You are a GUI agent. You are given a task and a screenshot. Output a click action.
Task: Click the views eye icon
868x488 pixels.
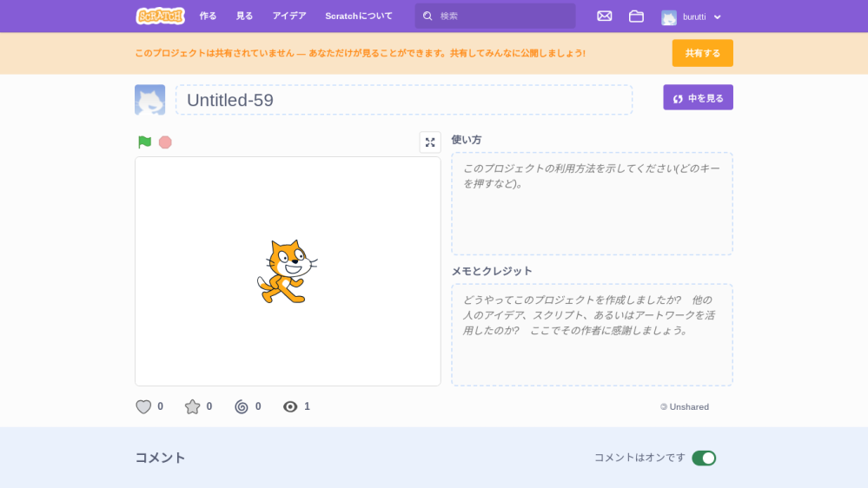290,406
